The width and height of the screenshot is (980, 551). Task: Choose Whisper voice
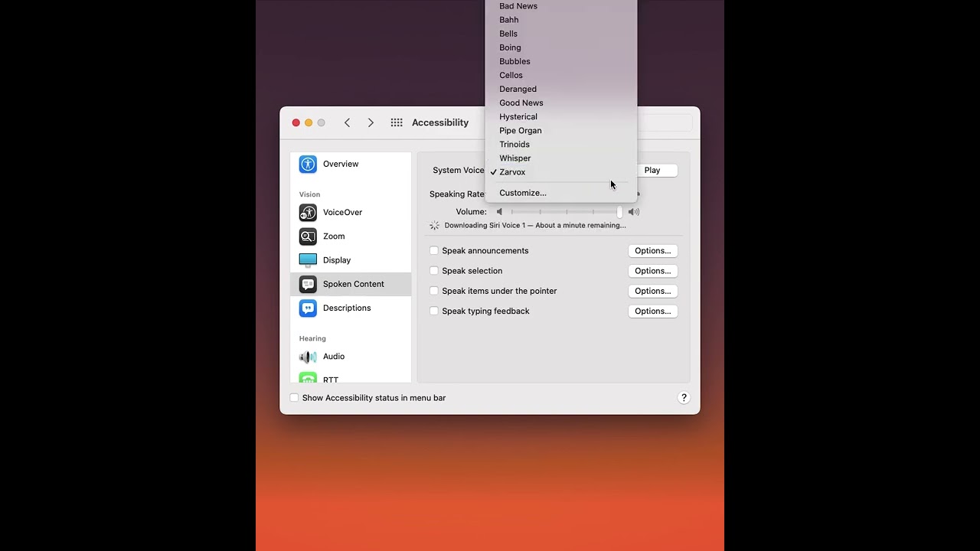(x=561, y=158)
